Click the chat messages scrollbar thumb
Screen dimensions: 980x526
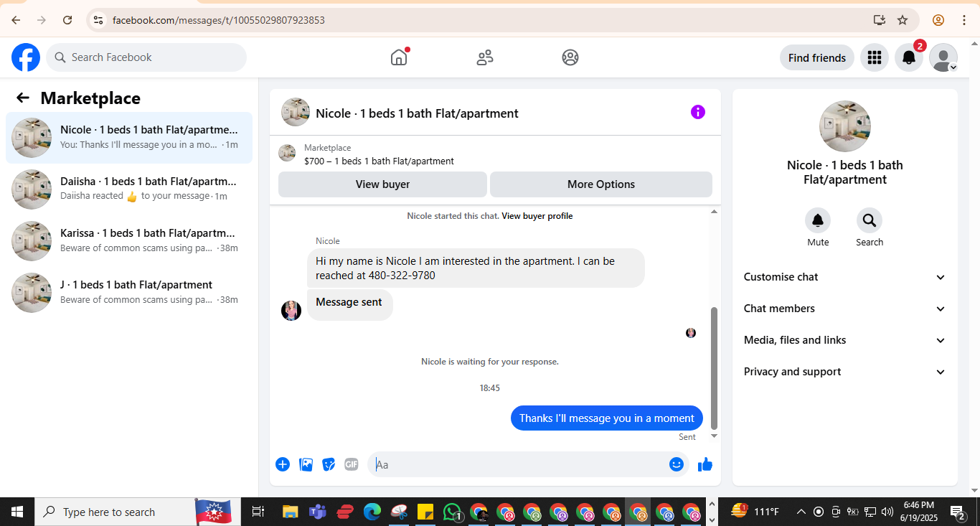click(x=714, y=368)
